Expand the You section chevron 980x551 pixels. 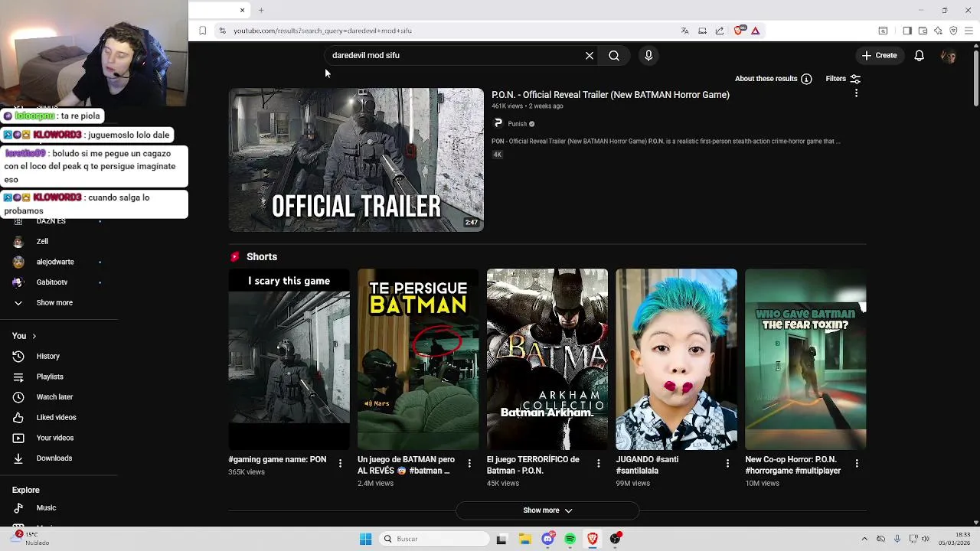(34, 336)
